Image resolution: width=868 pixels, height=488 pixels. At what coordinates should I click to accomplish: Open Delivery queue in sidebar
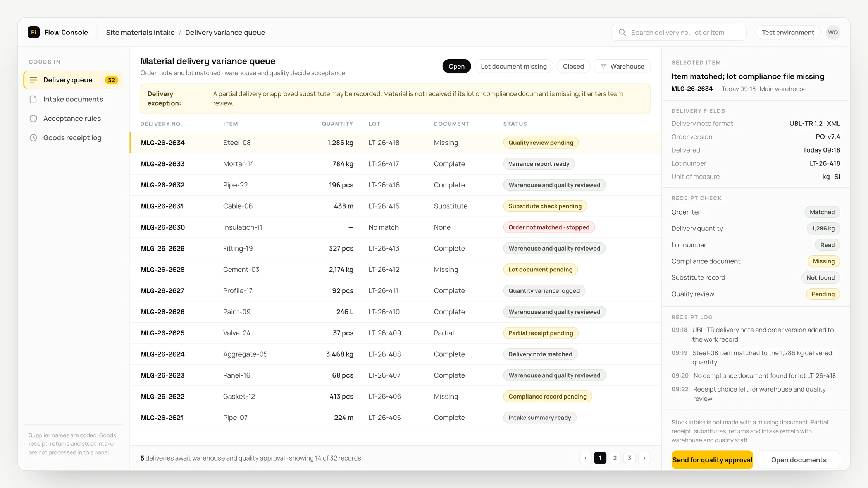pyautogui.click(x=74, y=80)
